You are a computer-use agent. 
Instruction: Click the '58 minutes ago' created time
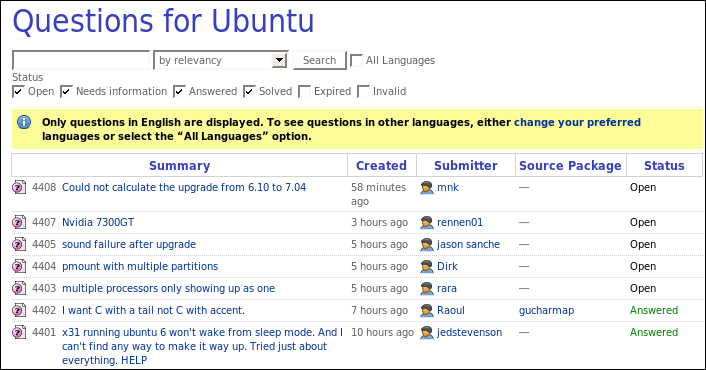[378, 194]
